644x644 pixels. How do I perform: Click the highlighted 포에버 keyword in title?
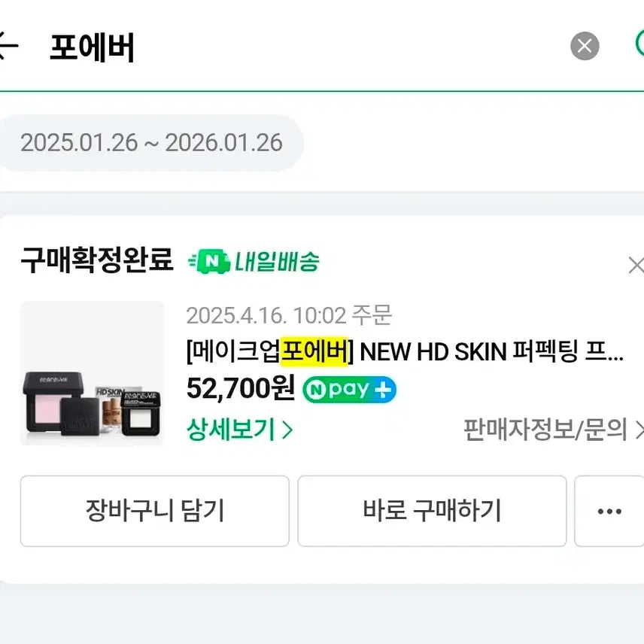pos(313,351)
